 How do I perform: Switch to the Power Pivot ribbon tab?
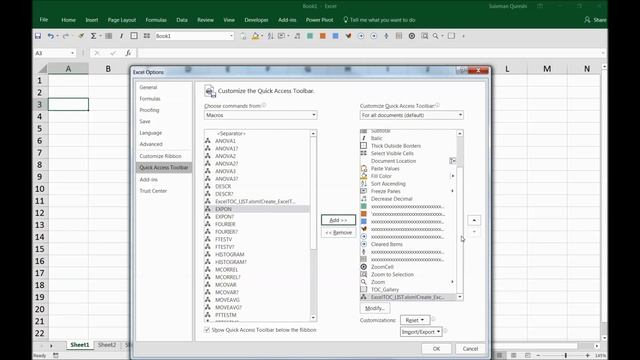coord(320,20)
